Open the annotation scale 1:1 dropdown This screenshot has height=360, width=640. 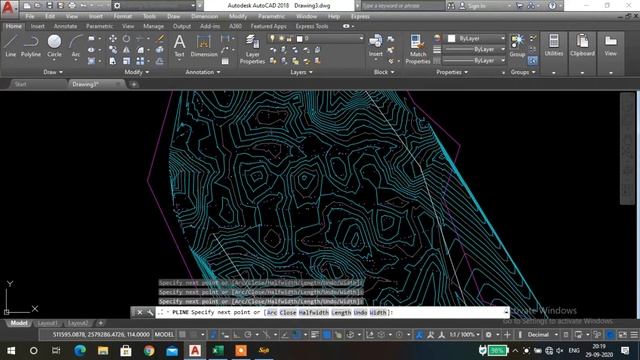[464, 335]
